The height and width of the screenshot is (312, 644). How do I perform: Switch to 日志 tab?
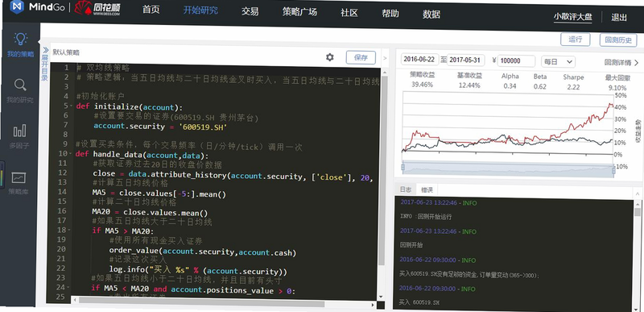pyautogui.click(x=406, y=189)
